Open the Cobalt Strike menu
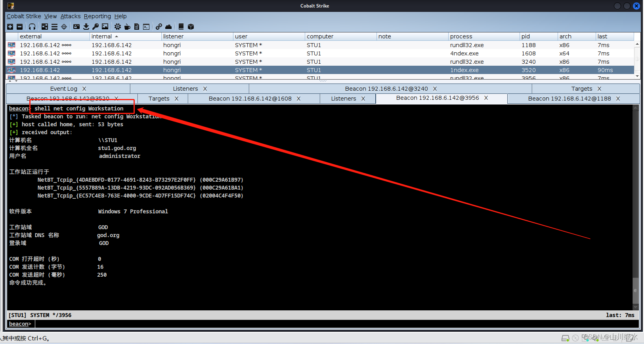Image resolution: width=644 pixels, height=344 pixels. pos(24,16)
